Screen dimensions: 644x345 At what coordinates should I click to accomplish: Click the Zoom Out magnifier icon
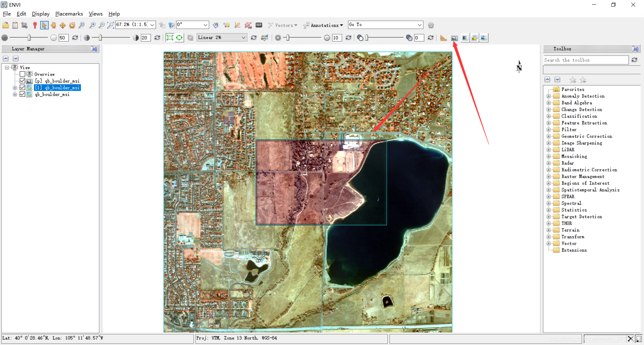(102, 25)
